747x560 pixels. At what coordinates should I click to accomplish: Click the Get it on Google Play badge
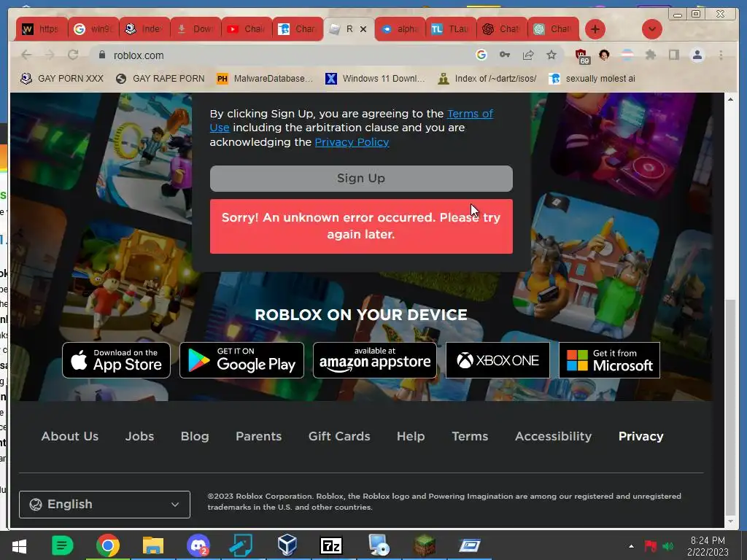241,360
